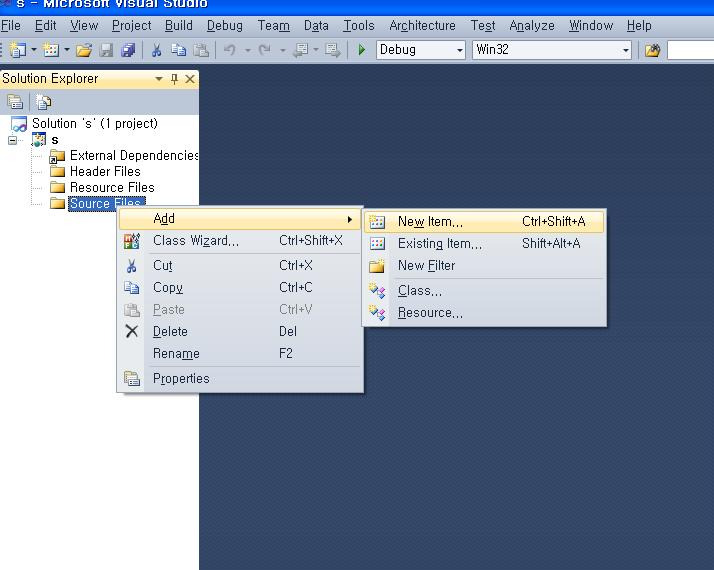Select New Item... in the Add submenu

(484, 222)
